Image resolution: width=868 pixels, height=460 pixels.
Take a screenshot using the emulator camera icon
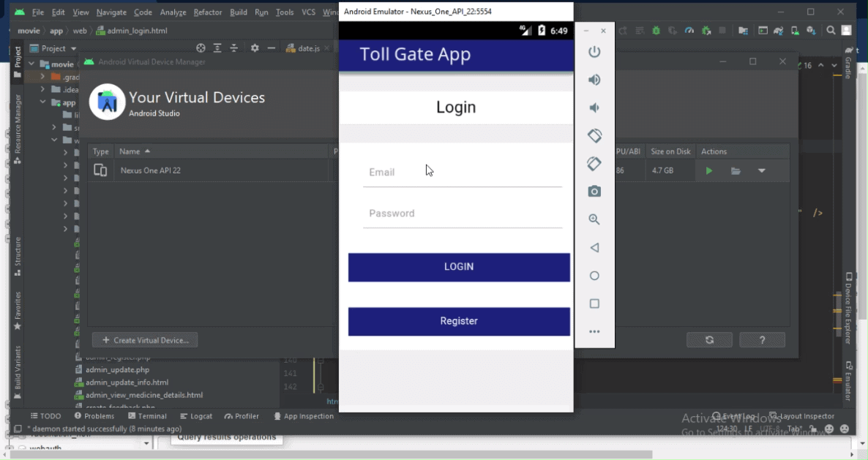coord(594,191)
